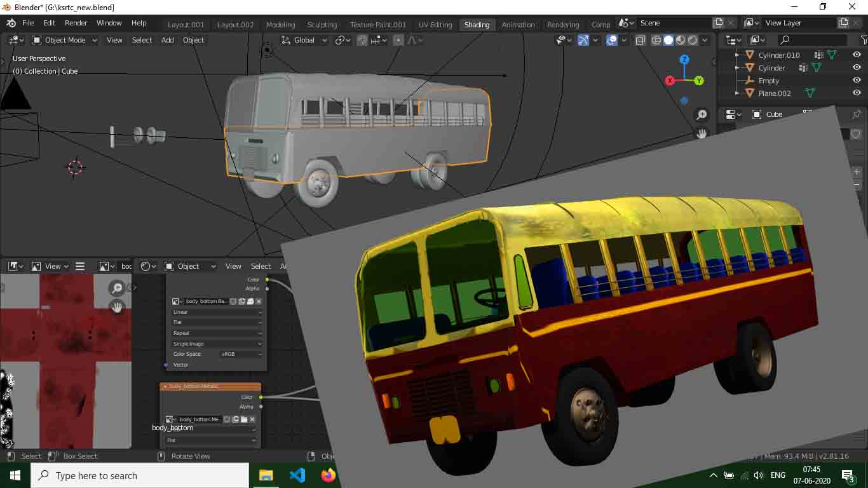Open the Global transform orientation dropdown
Viewport: 868px width, 488px height.
point(304,40)
